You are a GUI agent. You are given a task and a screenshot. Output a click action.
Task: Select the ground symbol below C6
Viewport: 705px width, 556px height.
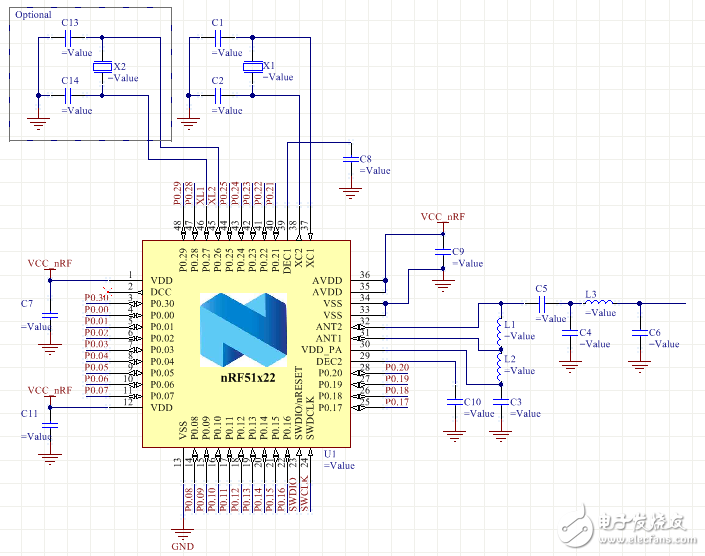(x=640, y=366)
